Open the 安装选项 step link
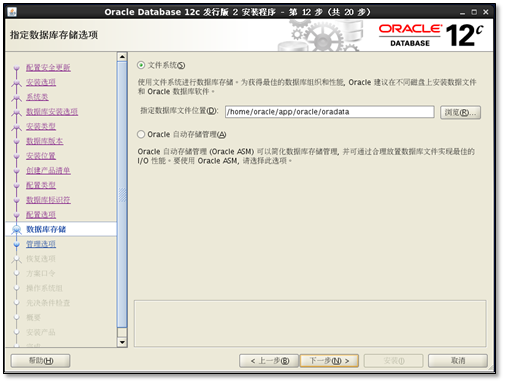 [x=41, y=82]
